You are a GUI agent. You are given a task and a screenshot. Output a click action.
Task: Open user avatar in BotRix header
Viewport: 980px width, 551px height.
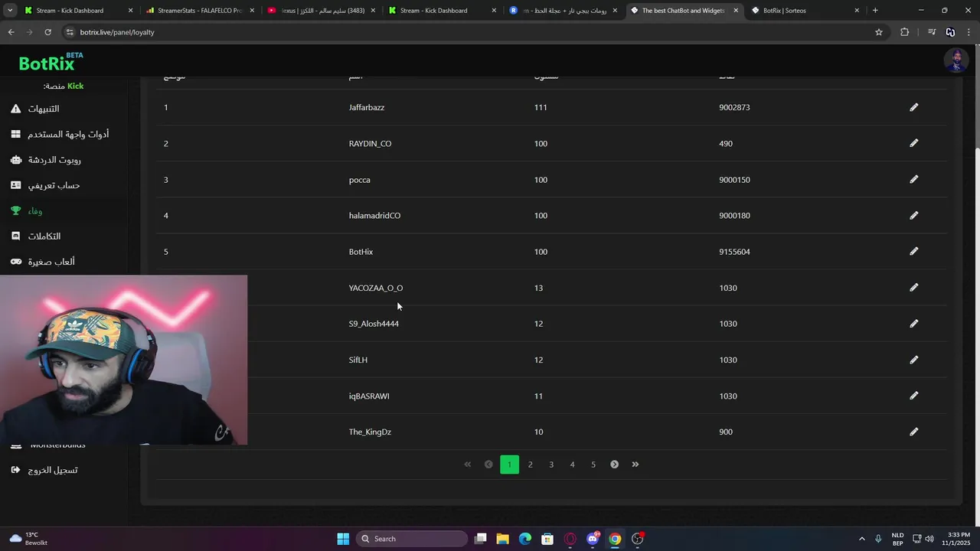click(x=955, y=60)
